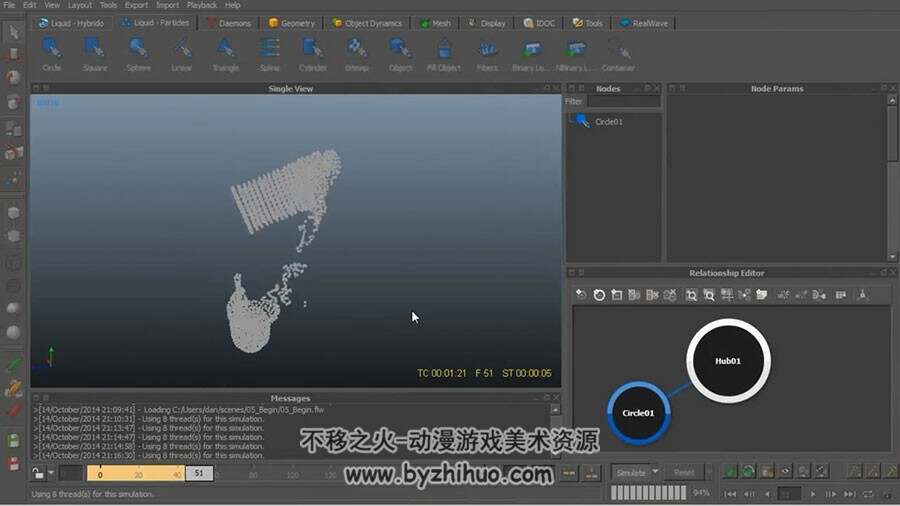Add a Fill Object emitter
The image size is (900, 506).
coord(444,54)
